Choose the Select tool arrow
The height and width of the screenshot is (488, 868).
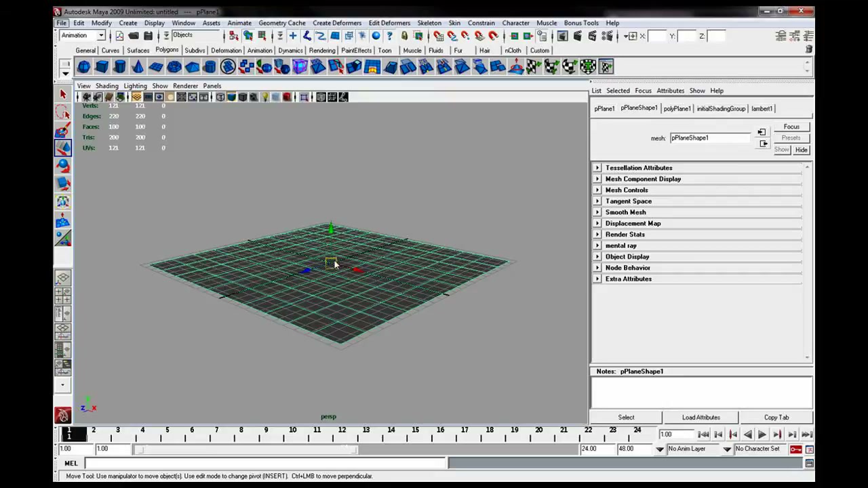click(63, 94)
